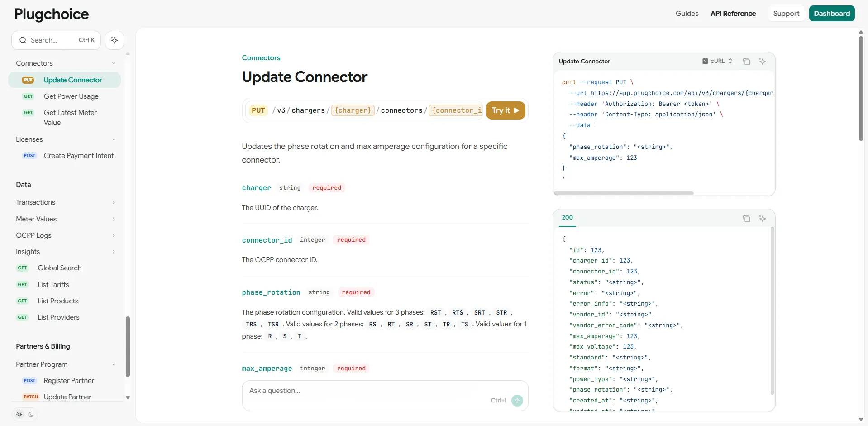Open the API Reference menu
Viewport: 868px width, 426px height.
click(733, 13)
